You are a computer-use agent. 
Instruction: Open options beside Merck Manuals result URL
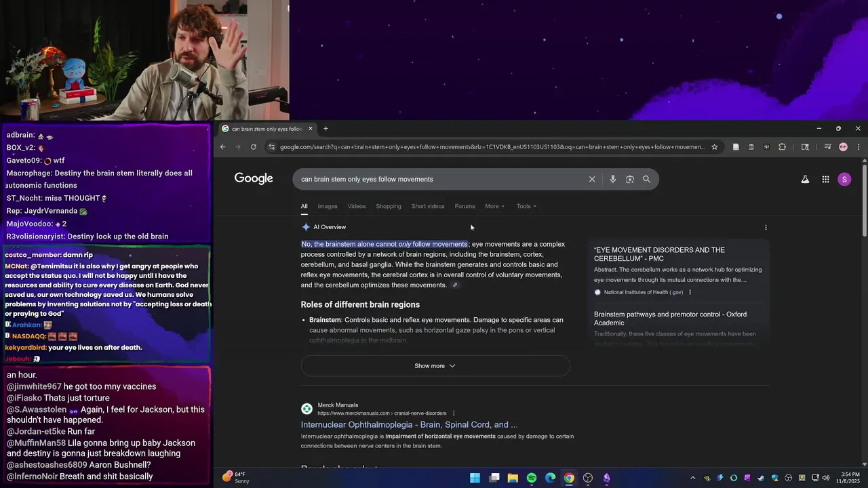coord(454,413)
